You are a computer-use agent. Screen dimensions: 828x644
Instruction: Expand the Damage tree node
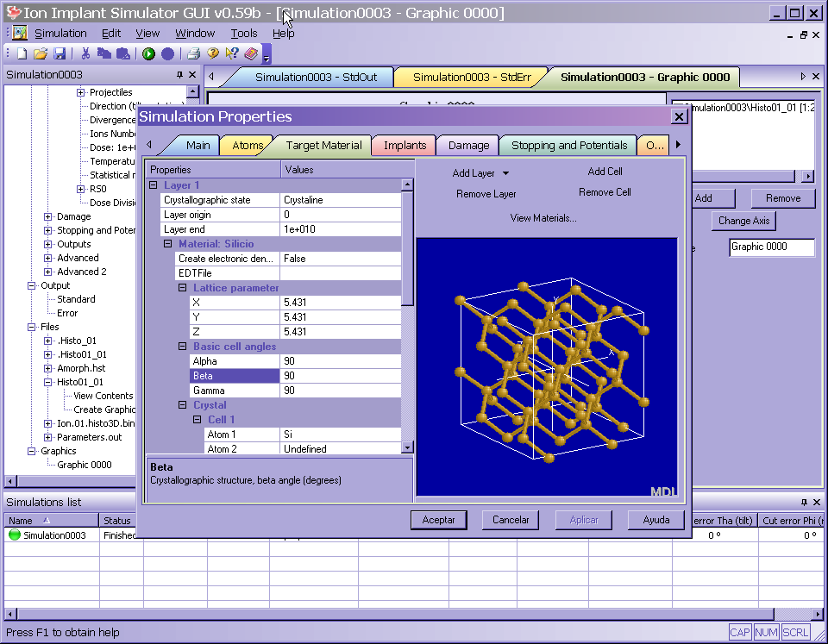[48, 216]
